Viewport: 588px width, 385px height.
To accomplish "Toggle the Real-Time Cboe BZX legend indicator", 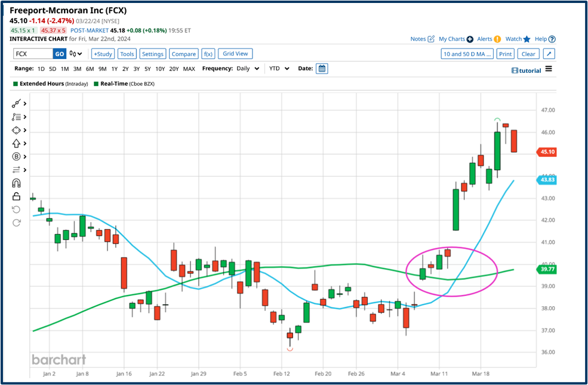I will pos(96,84).
